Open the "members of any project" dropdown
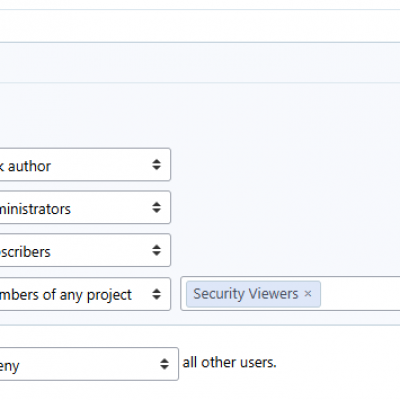The width and height of the screenshot is (400, 400). coord(85,294)
